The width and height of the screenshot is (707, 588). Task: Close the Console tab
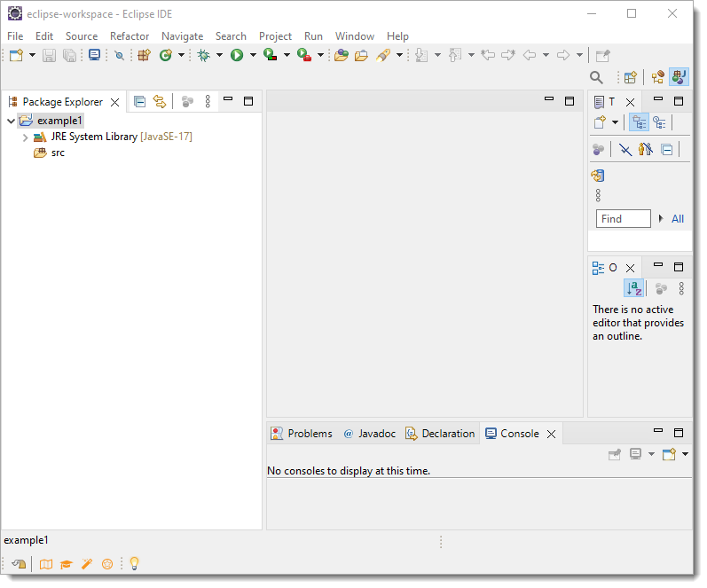pyautogui.click(x=551, y=435)
